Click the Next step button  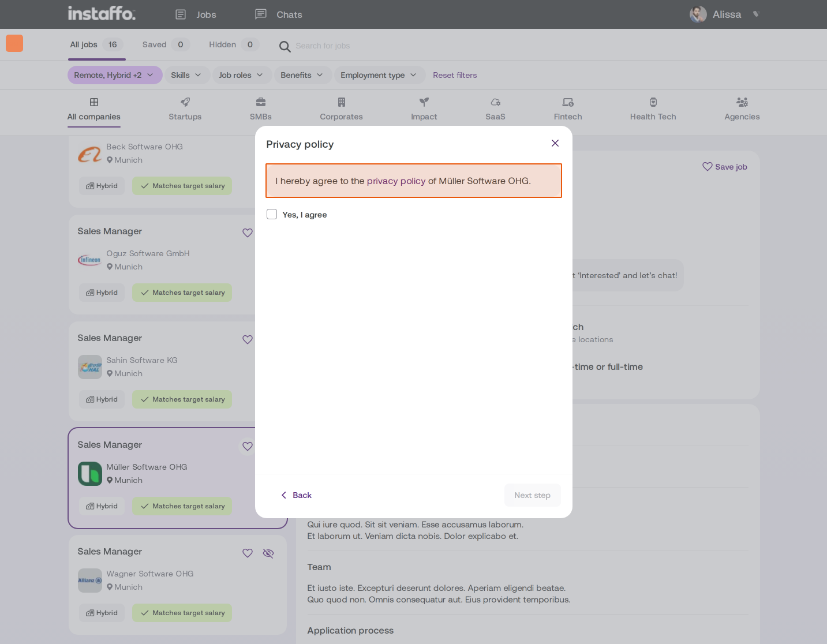pos(532,495)
